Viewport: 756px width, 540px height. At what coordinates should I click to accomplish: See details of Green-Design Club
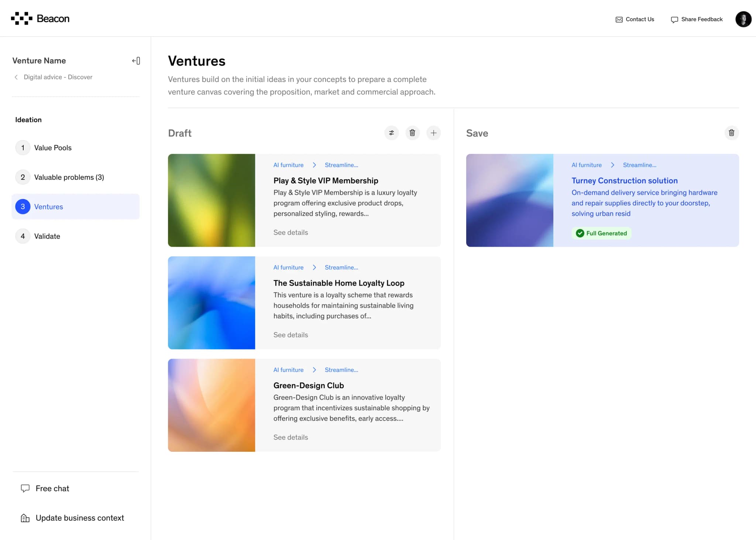(291, 437)
